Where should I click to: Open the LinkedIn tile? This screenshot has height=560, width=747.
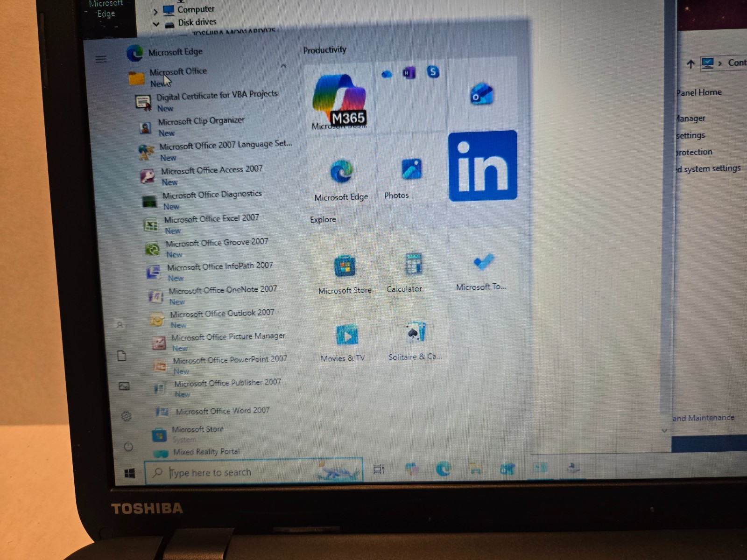click(483, 166)
